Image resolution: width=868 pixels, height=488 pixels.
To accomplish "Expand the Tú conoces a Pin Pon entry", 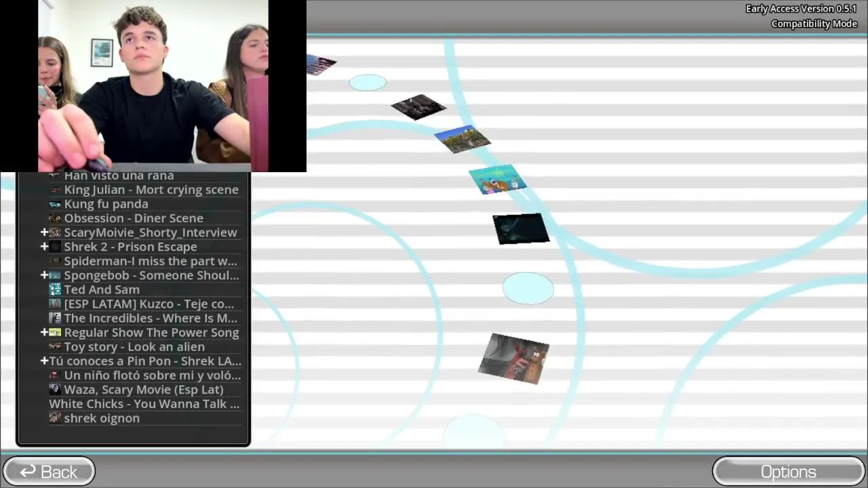I will pos(44,361).
